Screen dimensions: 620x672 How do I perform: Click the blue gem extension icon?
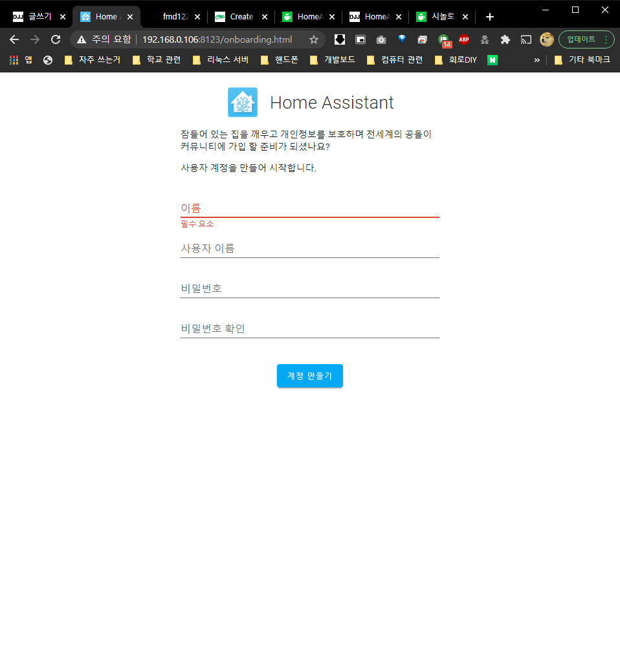pyautogui.click(x=402, y=39)
